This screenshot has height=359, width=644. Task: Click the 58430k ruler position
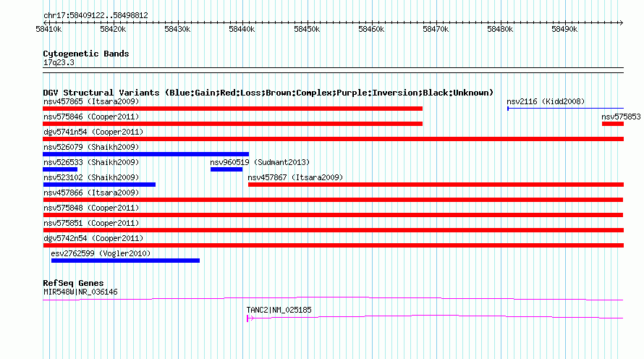[177, 29]
